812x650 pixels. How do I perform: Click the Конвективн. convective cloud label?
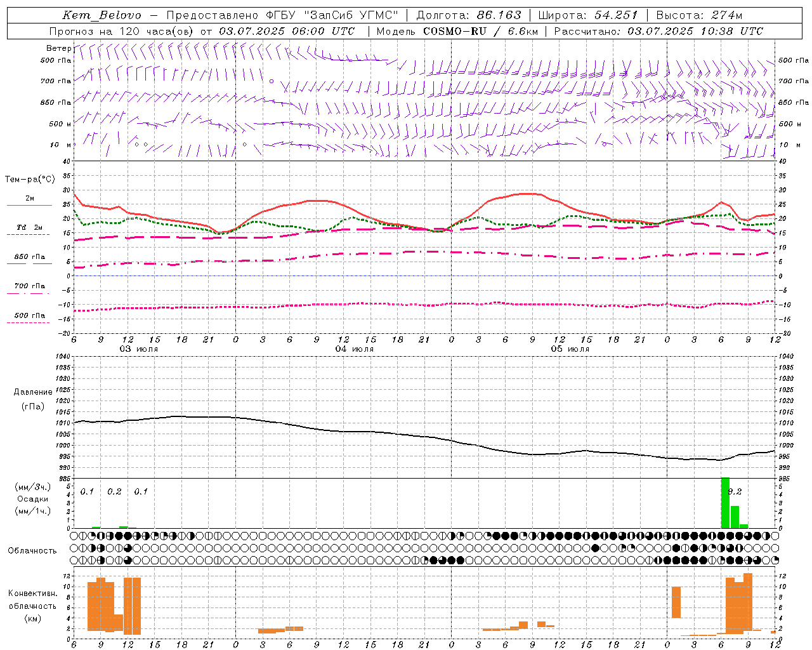click(32, 594)
